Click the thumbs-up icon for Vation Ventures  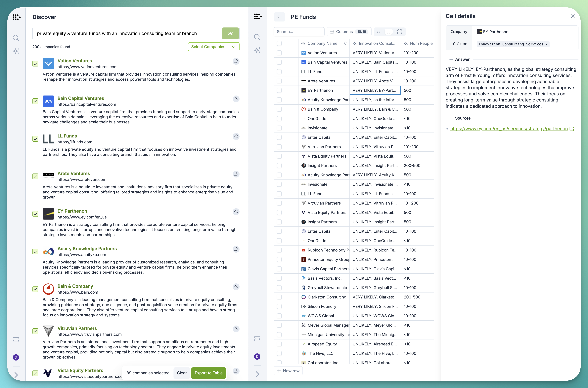236,61
